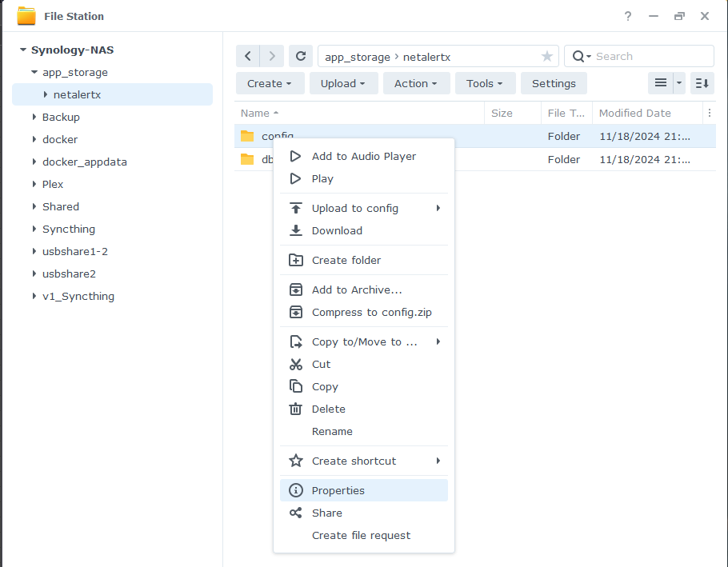Screen dimensions: 728x567
Task: Open the help question mark icon
Action: (628, 16)
